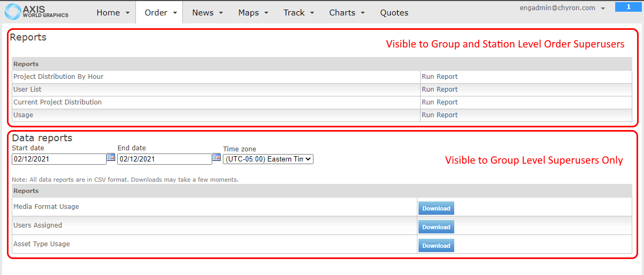Download the Media Format Usage report
Image resolution: width=644 pixels, height=275 pixels.
(436, 208)
